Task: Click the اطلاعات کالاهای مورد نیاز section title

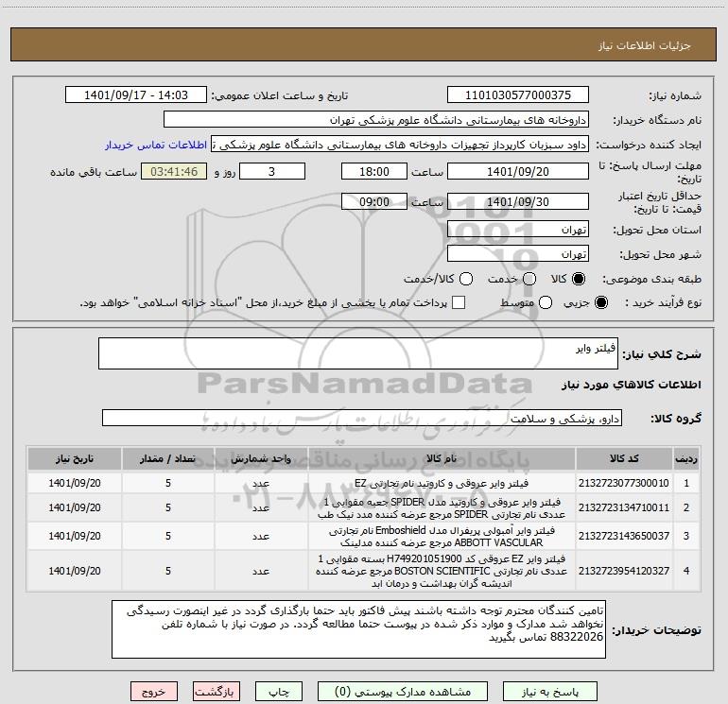Action: click(632, 385)
